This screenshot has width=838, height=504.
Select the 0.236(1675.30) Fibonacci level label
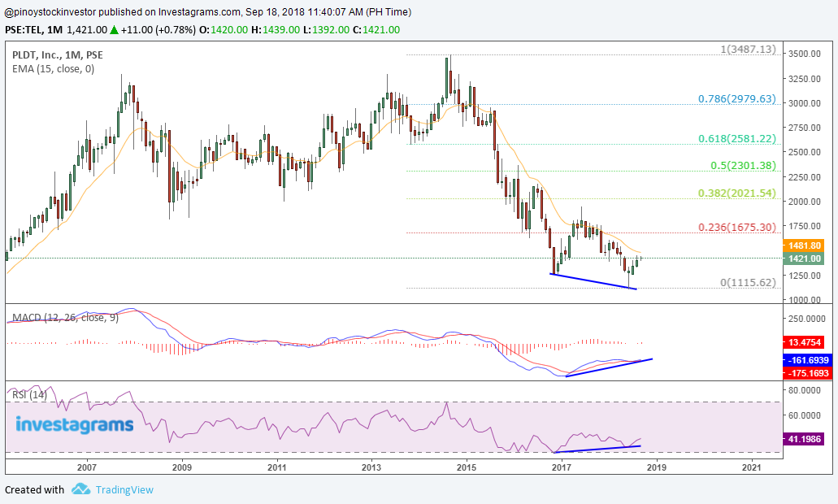click(x=736, y=227)
